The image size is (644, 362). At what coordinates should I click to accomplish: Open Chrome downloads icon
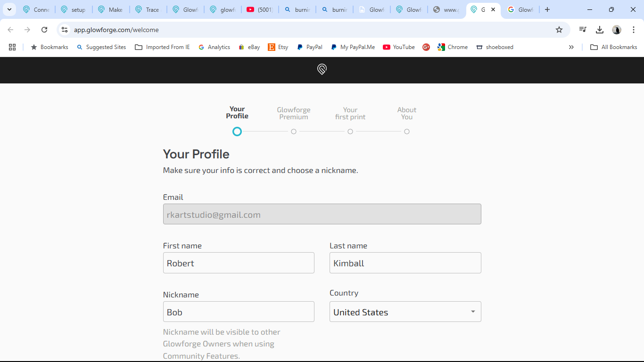tap(600, 30)
